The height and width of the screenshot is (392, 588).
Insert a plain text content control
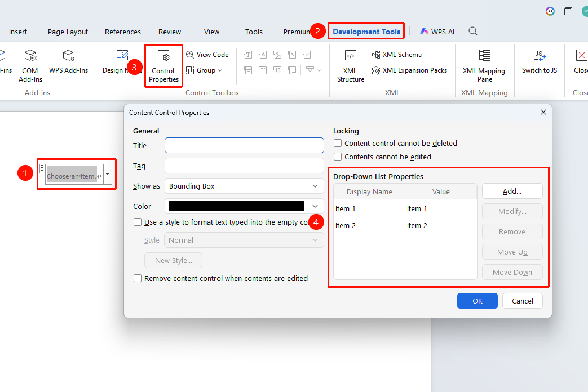(x=263, y=55)
